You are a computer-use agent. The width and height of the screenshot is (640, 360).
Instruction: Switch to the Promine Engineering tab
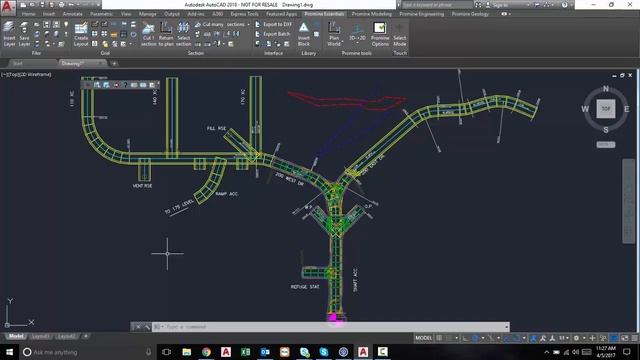422,14
